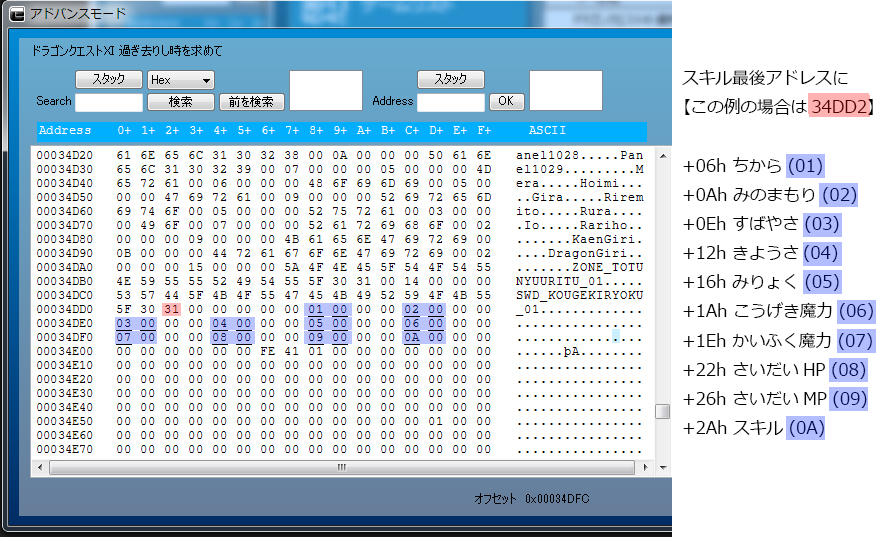This screenshot has height=537, width=890.
Task: Click the +06h ちから (01) note line
Action: pyautogui.click(x=753, y=166)
